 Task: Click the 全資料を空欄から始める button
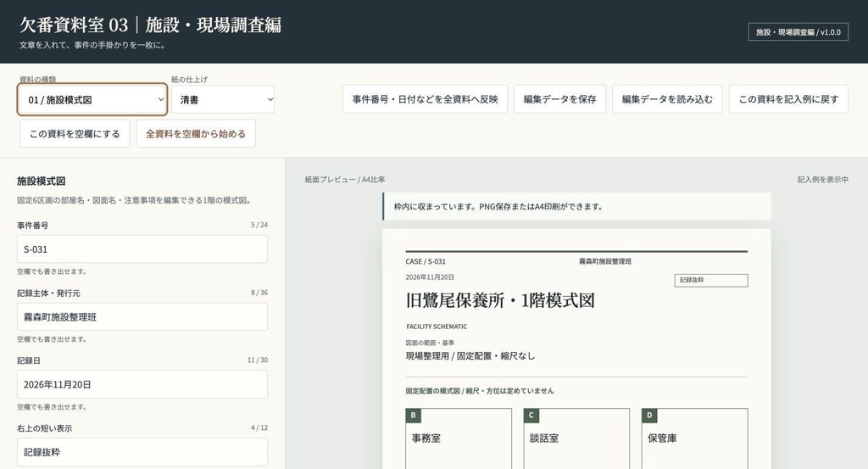[x=196, y=133]
